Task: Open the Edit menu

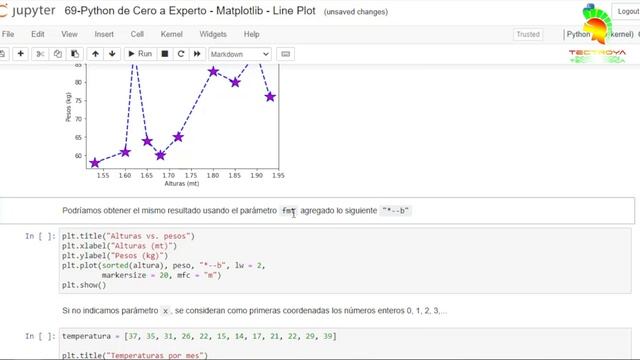Action: tap(38, 34)
